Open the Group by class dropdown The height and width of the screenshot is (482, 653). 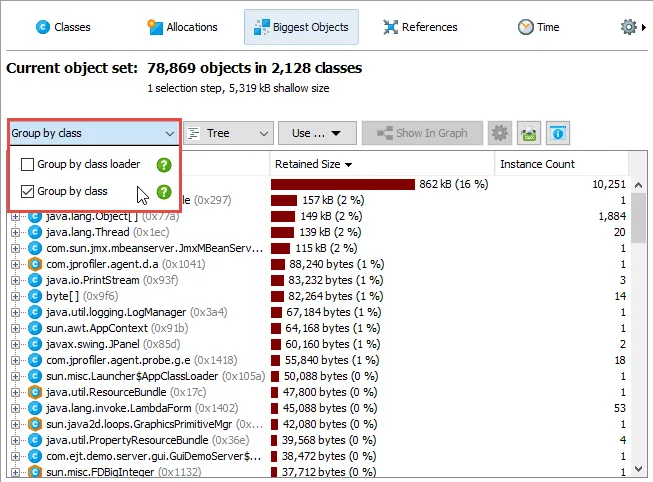pyautogui.click(x=93, y=133)
